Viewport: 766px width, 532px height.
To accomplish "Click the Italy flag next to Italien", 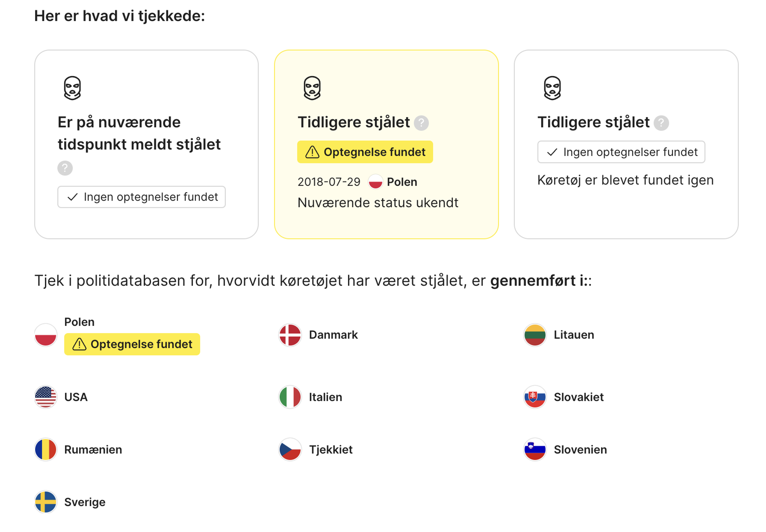I will coord(290,397).
